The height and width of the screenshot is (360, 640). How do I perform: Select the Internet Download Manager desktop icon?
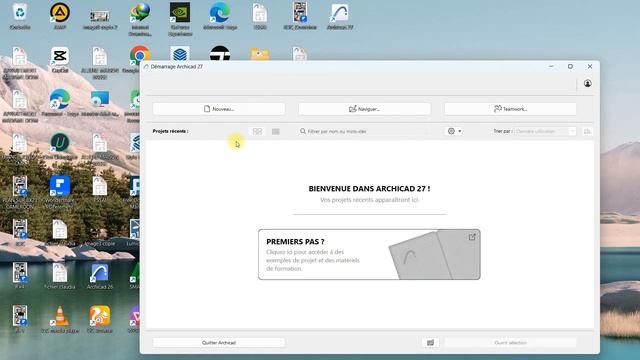(140, 19)
